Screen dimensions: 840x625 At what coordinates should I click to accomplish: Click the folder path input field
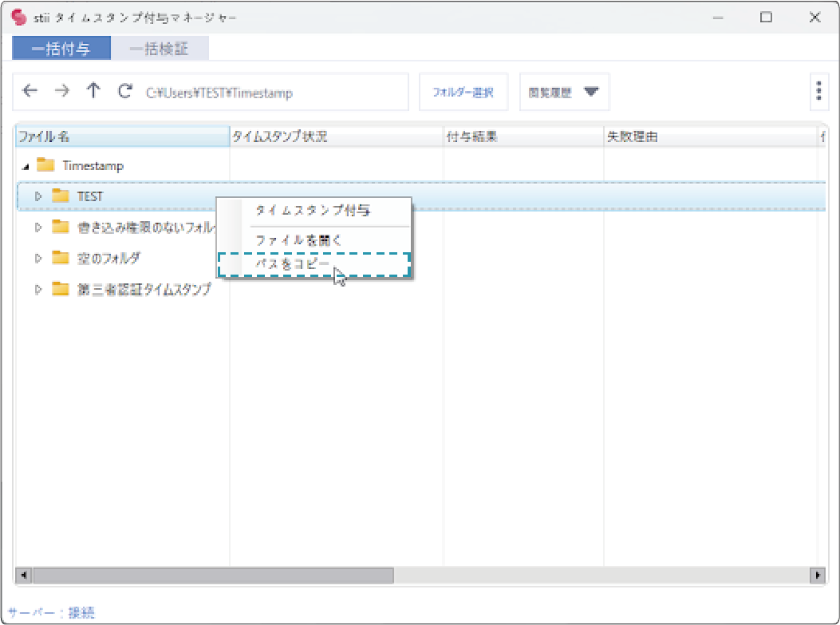point(271,93)
